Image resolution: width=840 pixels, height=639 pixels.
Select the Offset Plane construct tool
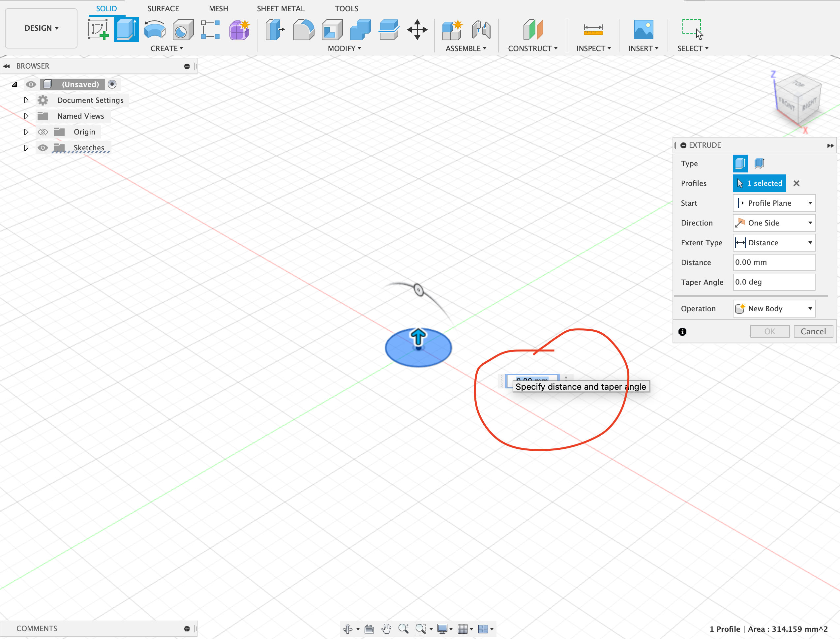[533, 30]
